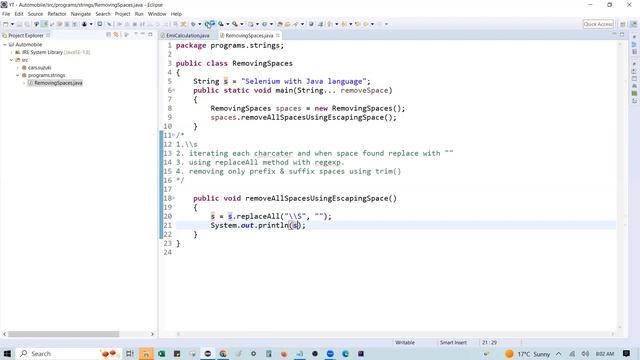Click the Run External Tools icon
Viewport: 640px width, 360px height.
pyautogui.click(x=235, y=24)
